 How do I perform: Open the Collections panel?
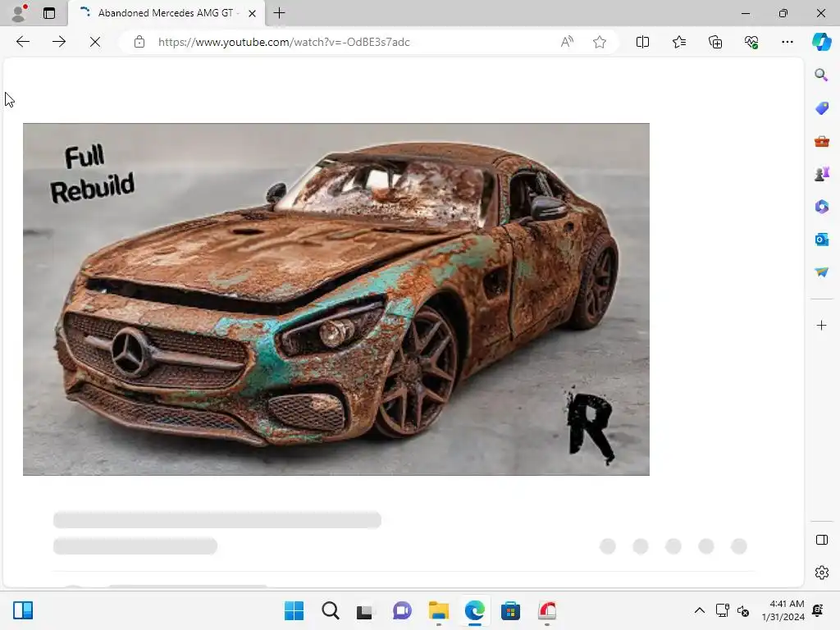[715, 42]
